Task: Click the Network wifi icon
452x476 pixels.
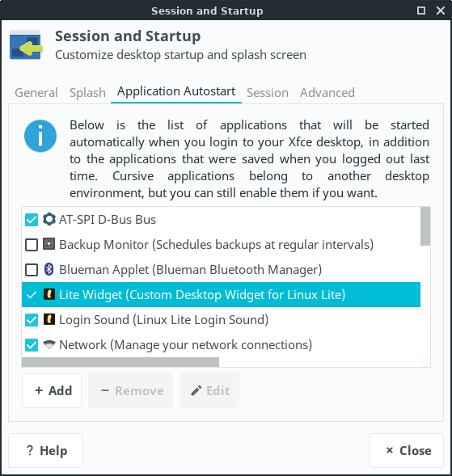Action: pos(49,344)
